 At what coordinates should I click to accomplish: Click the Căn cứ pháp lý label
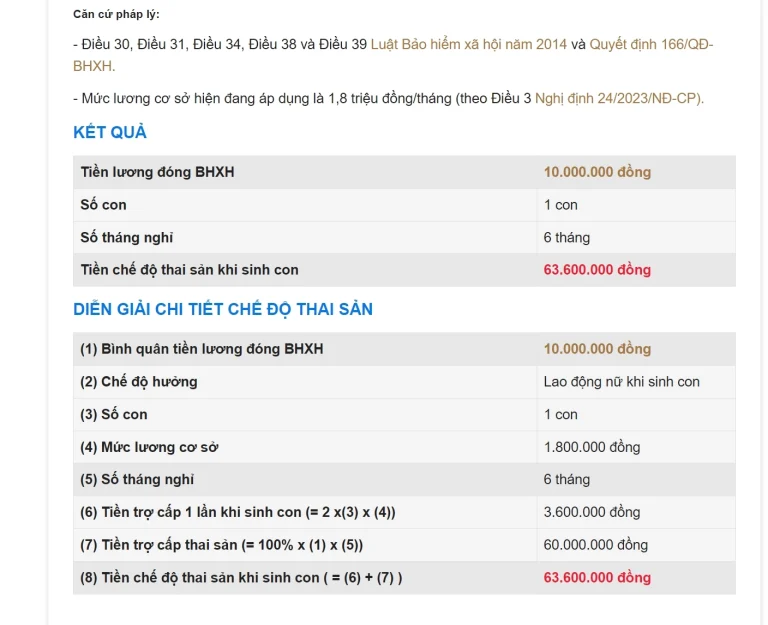116,14
